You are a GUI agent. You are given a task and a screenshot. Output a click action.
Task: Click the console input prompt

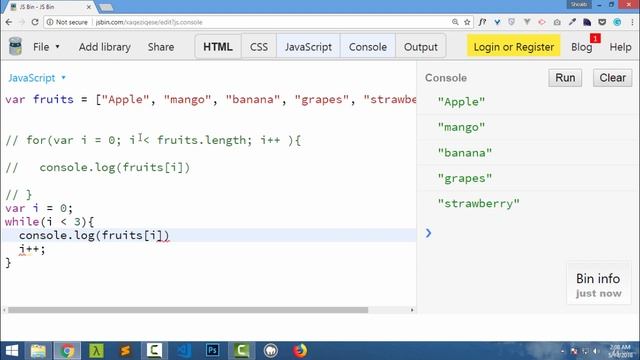click(527, 233)
